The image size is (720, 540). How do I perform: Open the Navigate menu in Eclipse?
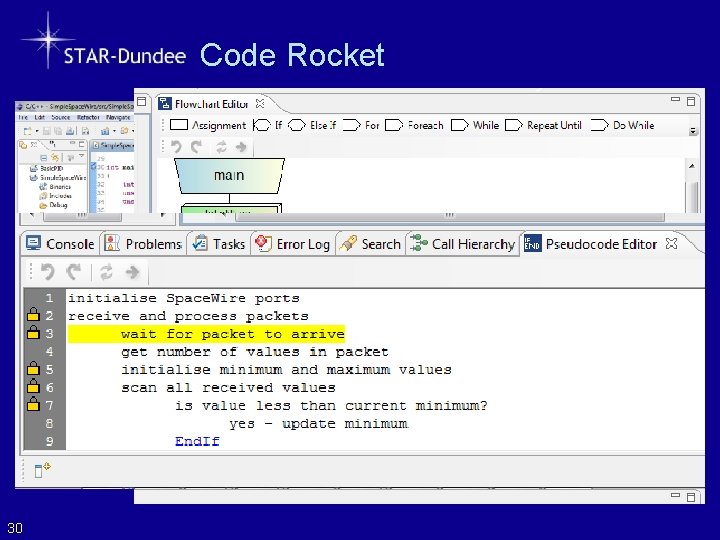coord(118,118)
